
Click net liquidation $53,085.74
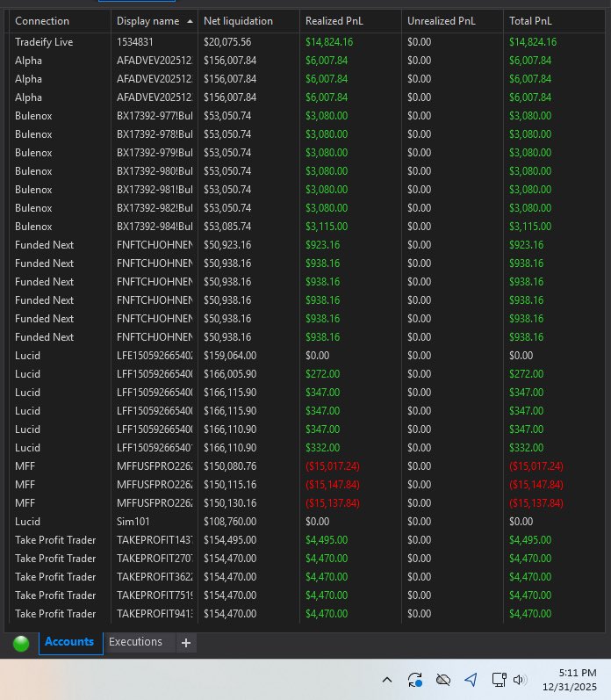(227, 227)
